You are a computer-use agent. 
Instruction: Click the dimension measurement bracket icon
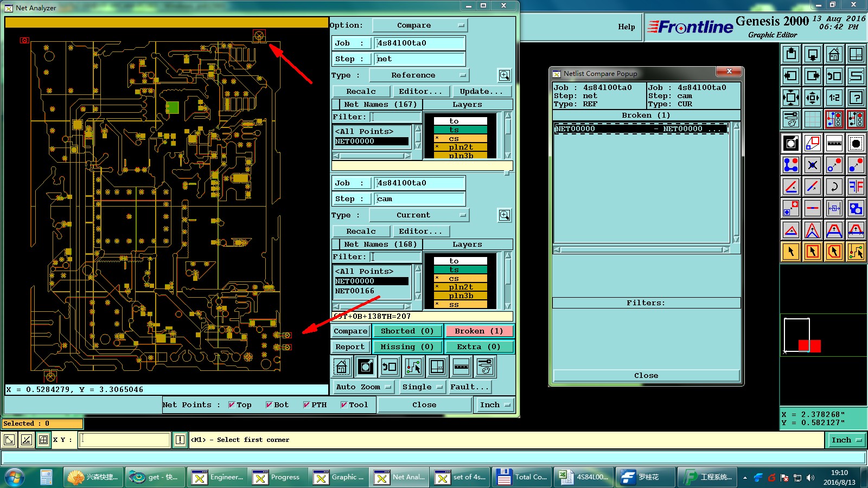click(834, 208)
